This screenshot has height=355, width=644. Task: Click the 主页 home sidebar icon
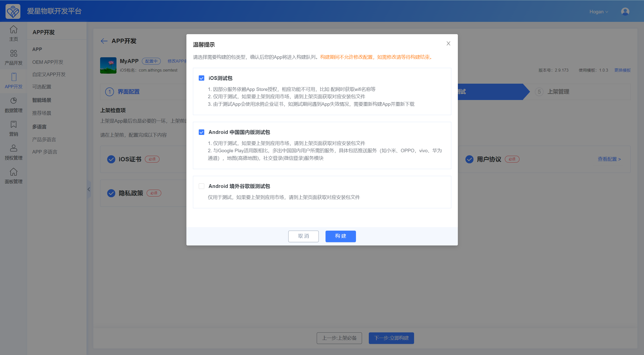[x=14, y=30]
